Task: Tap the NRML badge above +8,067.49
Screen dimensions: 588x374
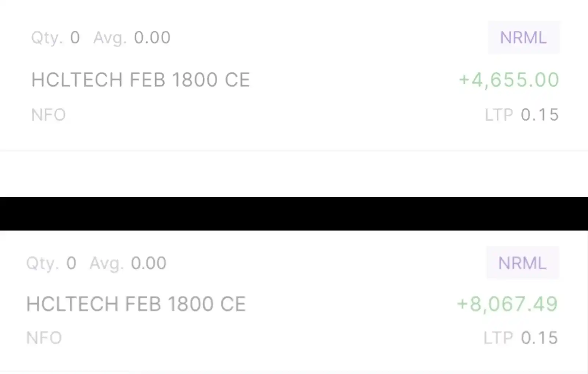Action: (x=523, y=263)
